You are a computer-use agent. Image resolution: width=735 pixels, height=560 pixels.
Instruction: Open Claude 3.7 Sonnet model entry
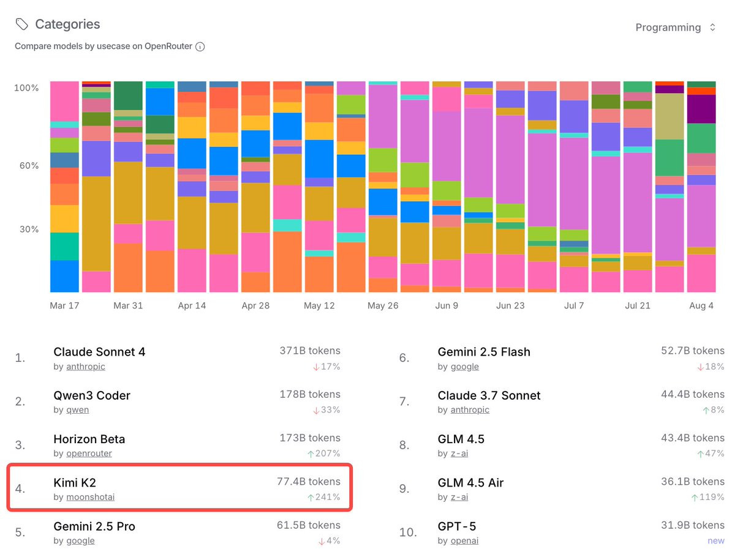pyautogui.click(x=489, y=395)
